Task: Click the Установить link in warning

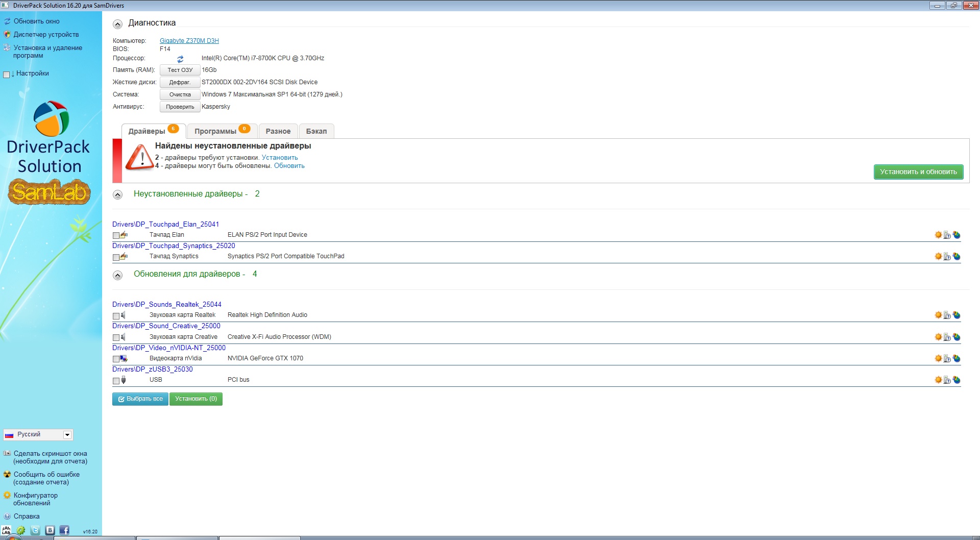Action: pyautogui.click(x=280, y=158)
